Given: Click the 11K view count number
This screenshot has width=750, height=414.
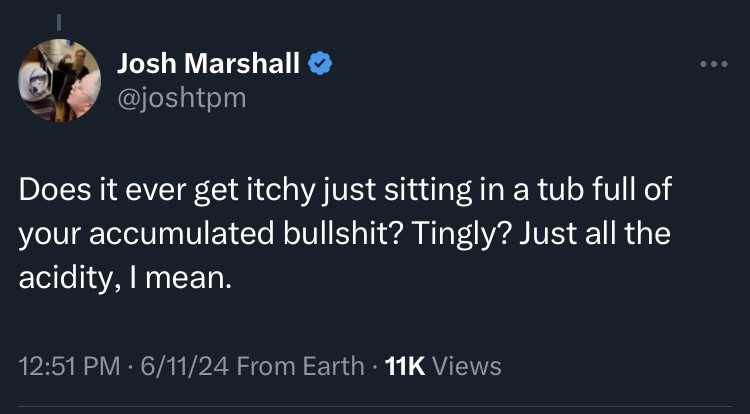Looking at the screenshot, I should click(406, 366).
